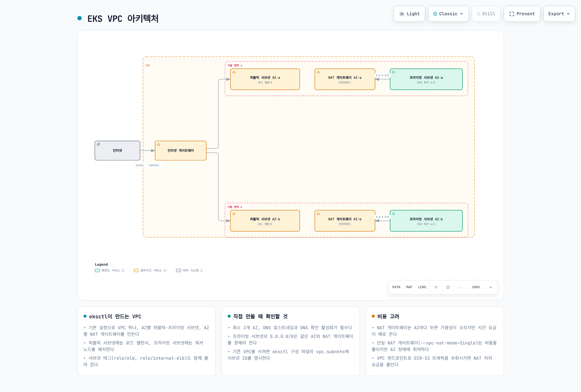Image resolution: width=581 pixels, height=392 pixels.
Task: Click the orange 클라우드 서비스 legend swatch
Action: [x=137, y=270]
